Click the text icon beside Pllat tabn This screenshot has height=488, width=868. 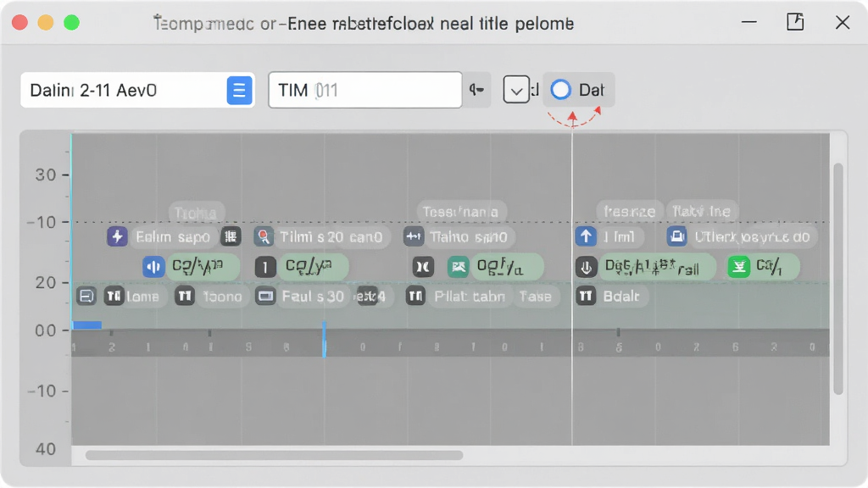coord(415,297)
